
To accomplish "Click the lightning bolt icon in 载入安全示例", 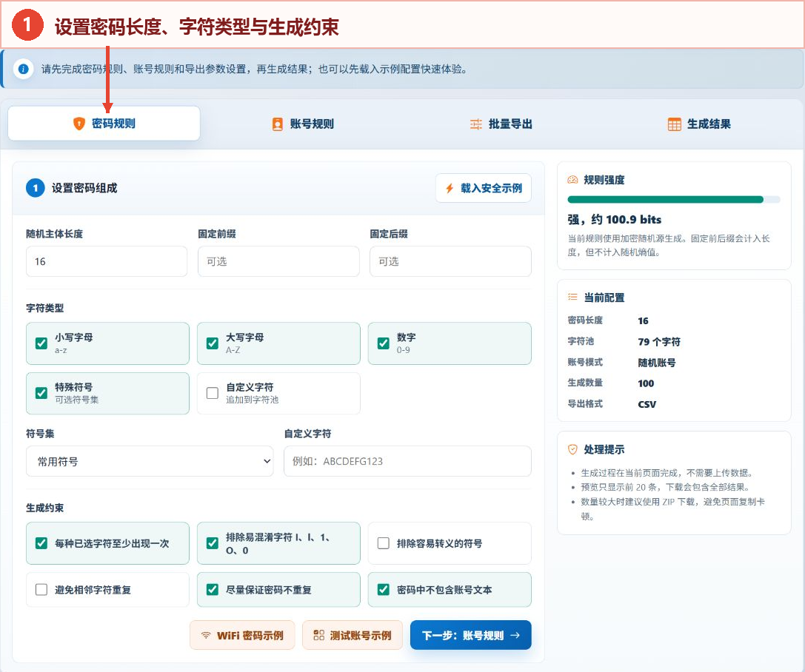I will pyautogui.click(x=450, y=188).
